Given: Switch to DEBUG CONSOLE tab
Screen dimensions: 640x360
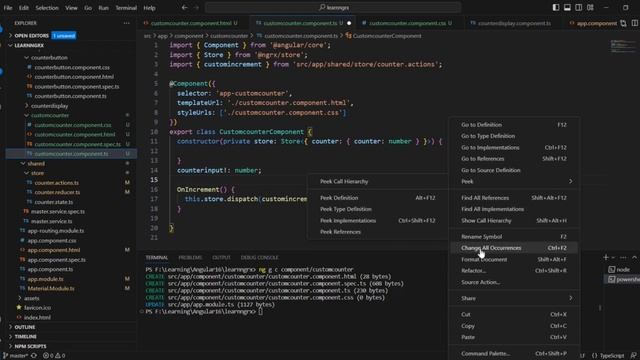Looking at the screenshot, I should [x=260, y=258].
